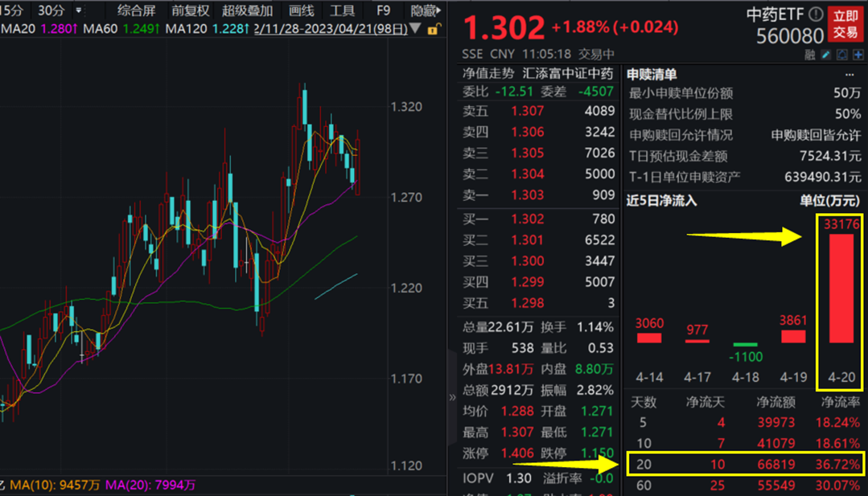868x496 pixels.
Task: Open the 超级叠加 overlay menu
Action: click(248, 10)
